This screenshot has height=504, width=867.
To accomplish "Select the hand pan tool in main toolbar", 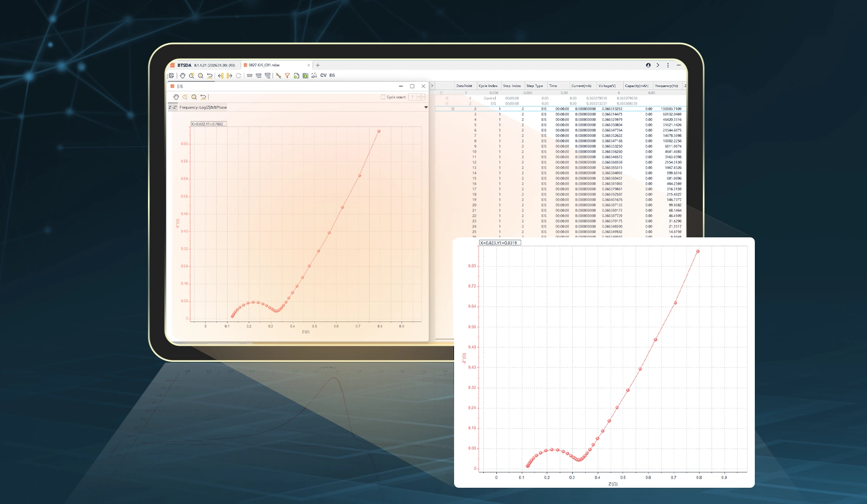I will (183, 76).
